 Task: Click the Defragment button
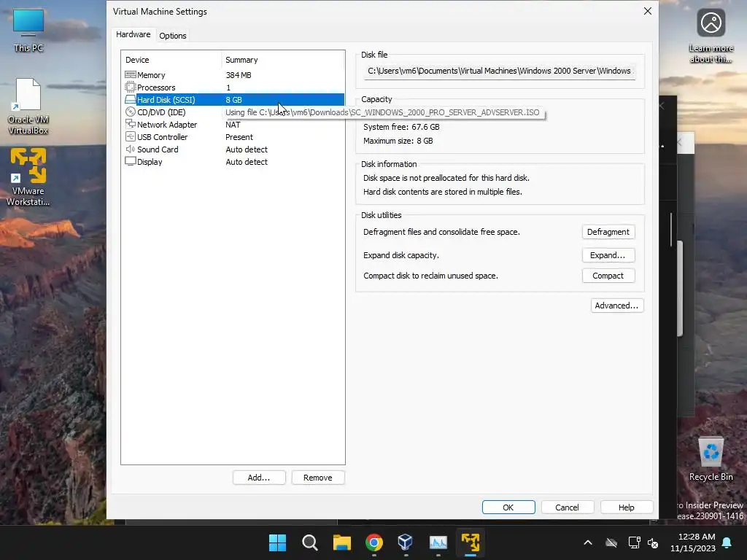click(608, 232)
